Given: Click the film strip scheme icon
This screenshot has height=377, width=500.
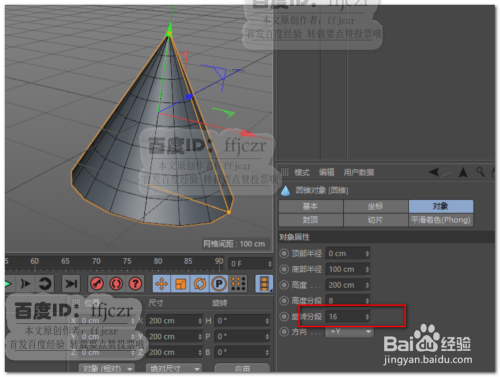Looking at the screenshot, I should coord(264,284).
